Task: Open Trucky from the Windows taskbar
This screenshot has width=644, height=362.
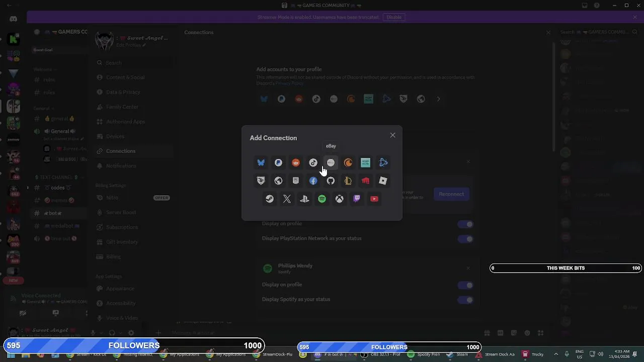Action: point(532,354)
